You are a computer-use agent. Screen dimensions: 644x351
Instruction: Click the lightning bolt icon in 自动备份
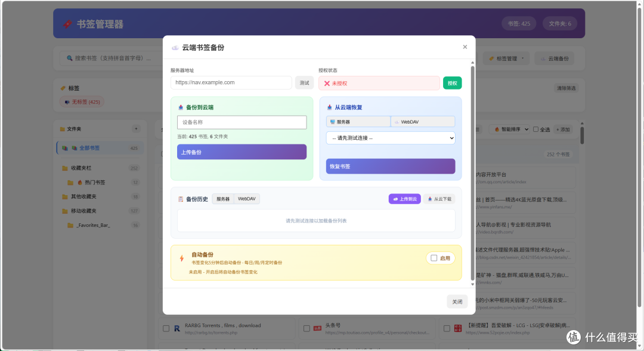coord(181,258)
